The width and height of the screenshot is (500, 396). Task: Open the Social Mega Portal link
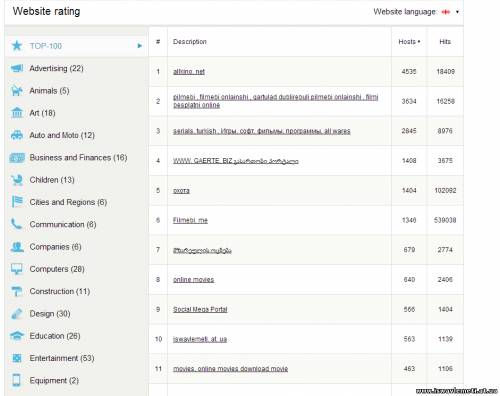(x=200, y=309)
